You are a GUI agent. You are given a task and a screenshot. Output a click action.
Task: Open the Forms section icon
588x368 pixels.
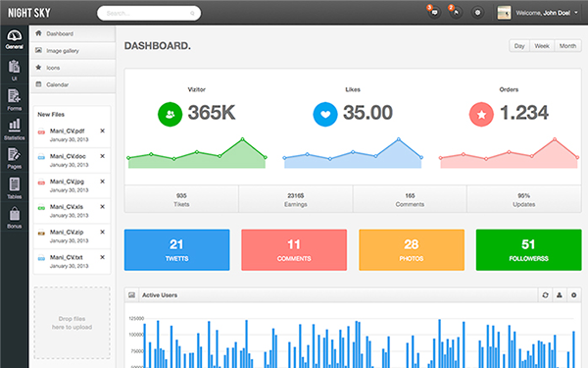(x=15, y=96)
